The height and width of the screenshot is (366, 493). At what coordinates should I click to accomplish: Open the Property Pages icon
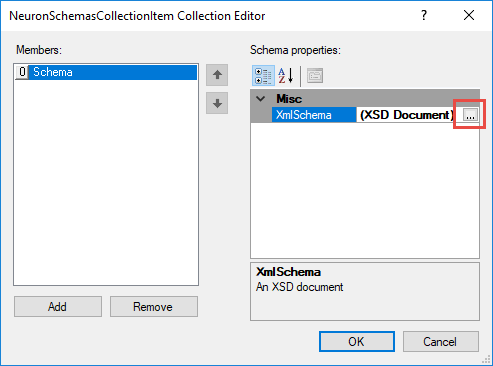(x=315, y=76)
